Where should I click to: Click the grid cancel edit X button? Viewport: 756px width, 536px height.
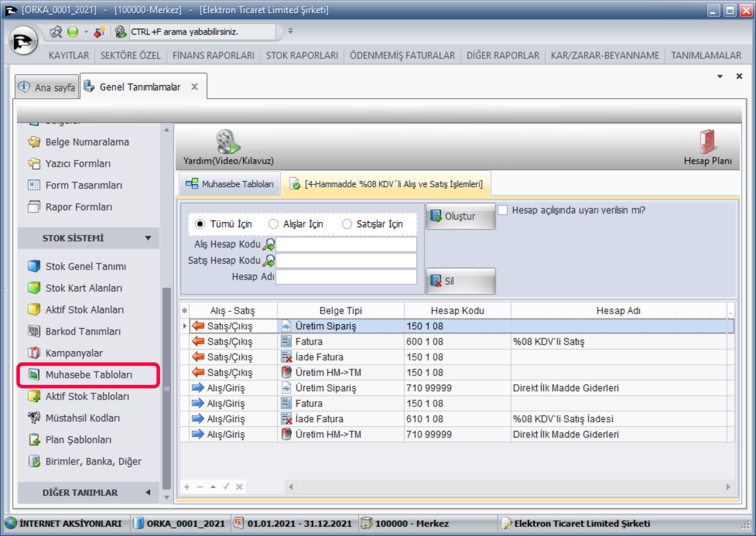(239, 487)
